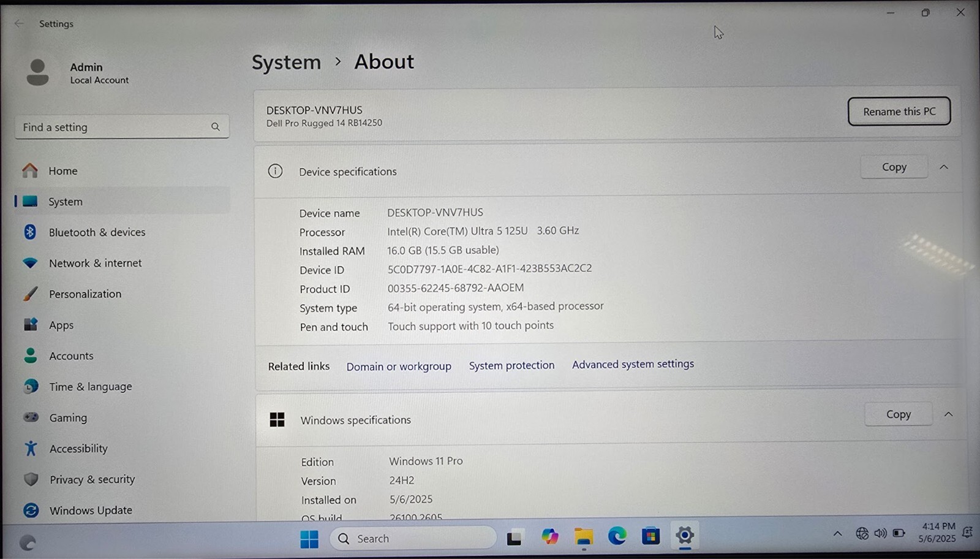980x559 pixels.
Task: Copy the Windows specifications
Action: click(899, 414)
